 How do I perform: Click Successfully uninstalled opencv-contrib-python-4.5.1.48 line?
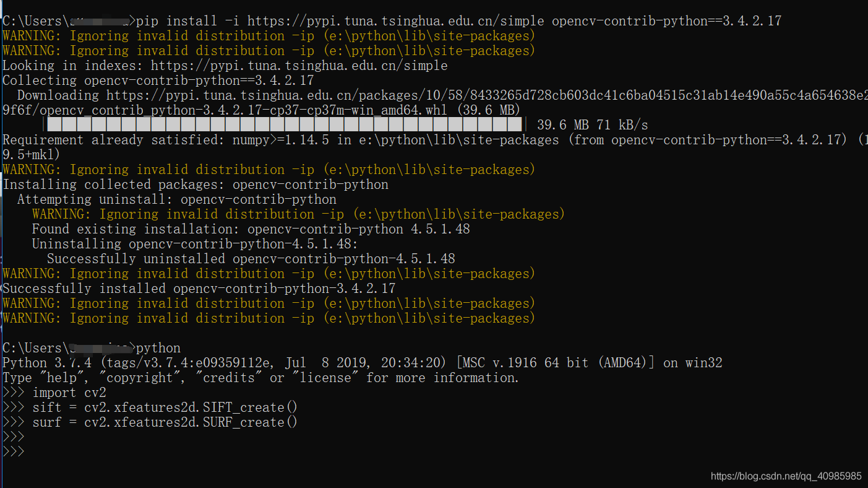coord(251,258)
